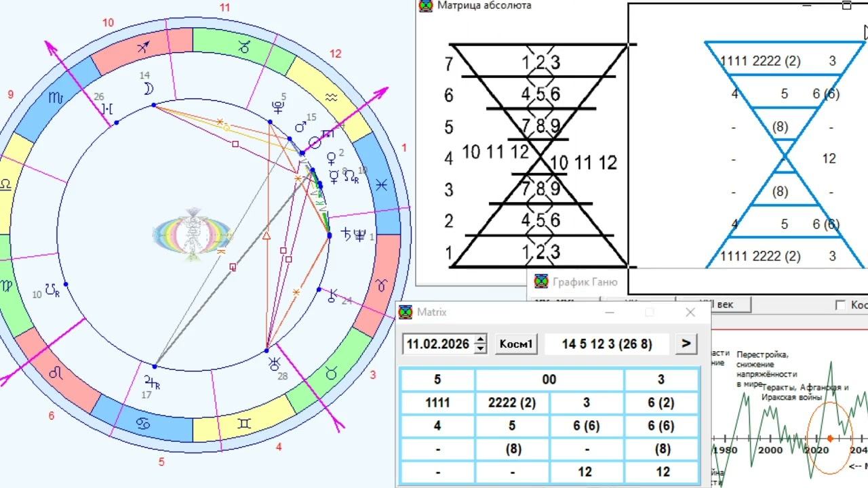Click the Uranus symbol near degree 28

point(275,363)
